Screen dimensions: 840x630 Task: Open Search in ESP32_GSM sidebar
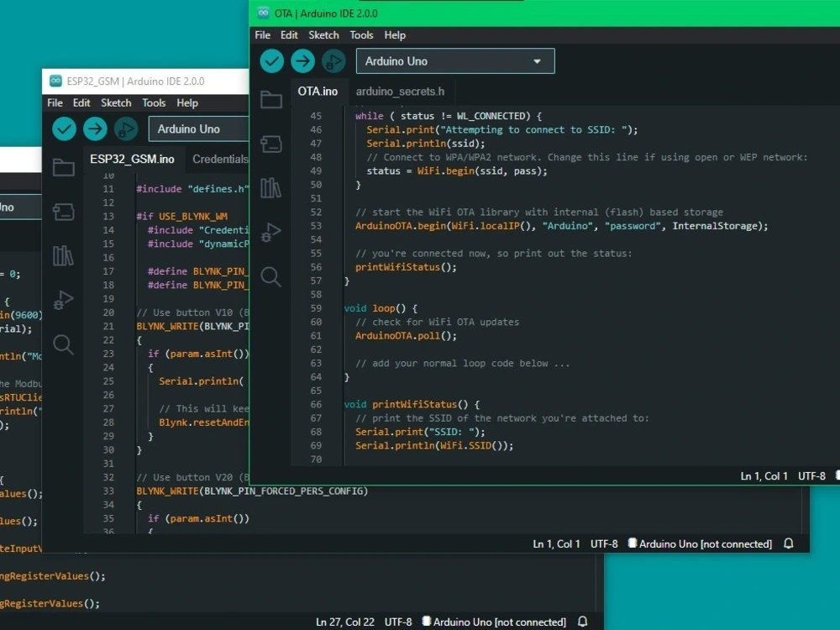pos(63,344)
